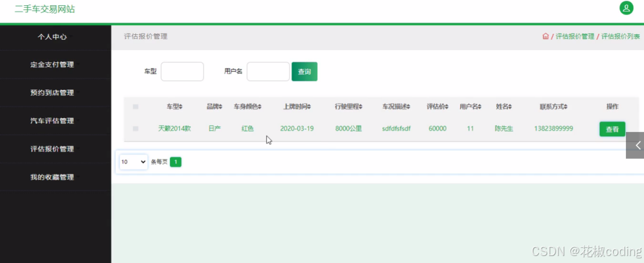The height and width of the screenshot is (263, 644).
Task: Expand 个人中心 sidebar menu
Action: coord(55,37)
